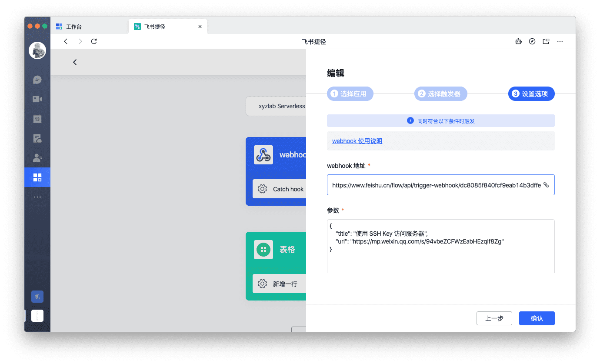Image resolution: width=600 pixels, height=364 pixels.
Task: Click the back chevron in flow editor header
Action: point(75,62)
